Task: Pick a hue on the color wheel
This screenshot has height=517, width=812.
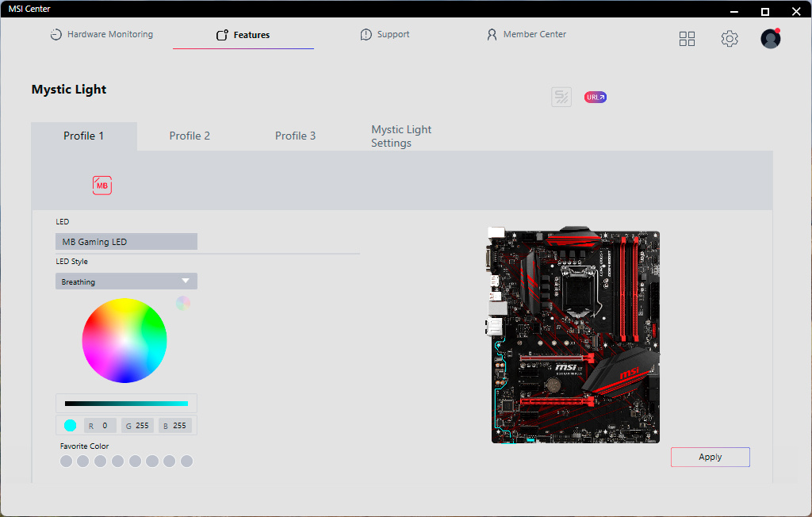Action: [x=124, y=340]
